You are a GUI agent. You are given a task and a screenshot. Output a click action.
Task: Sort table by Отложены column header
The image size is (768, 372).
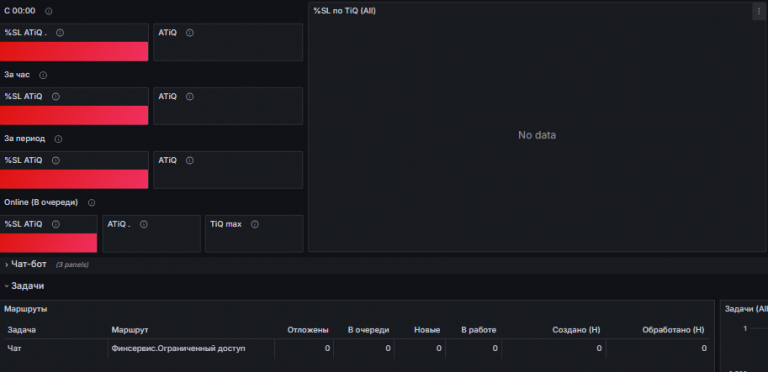(x=308, y=330)
